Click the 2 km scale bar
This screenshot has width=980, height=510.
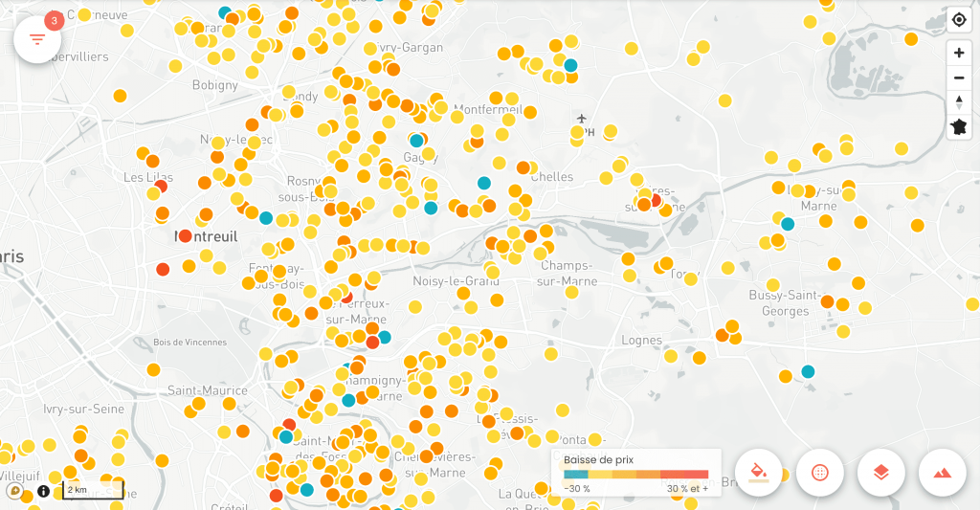(x=93, y=491)
